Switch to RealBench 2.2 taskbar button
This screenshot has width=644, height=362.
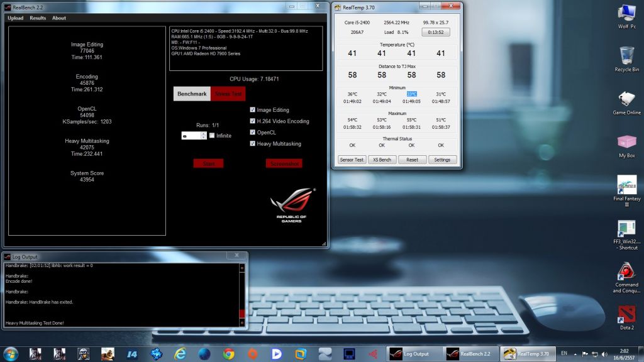(471, 354)
